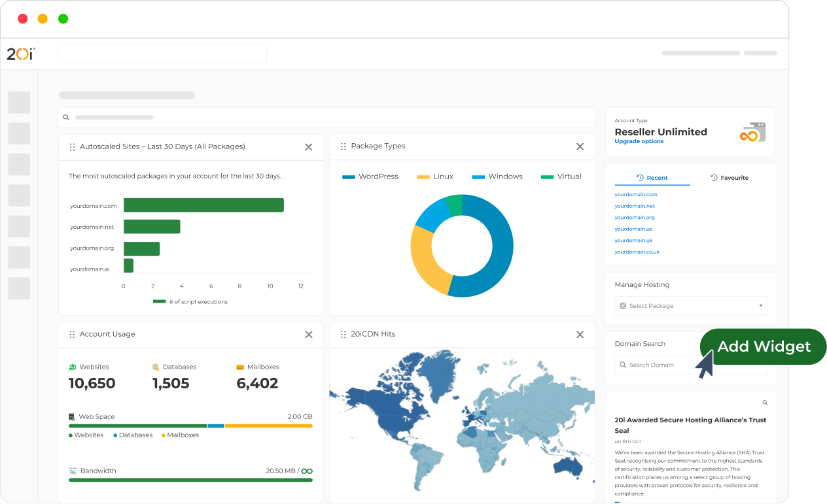This screenshot has width=827, height=504.
Task: Click the Add Widget button
Action: coord(763,346)
